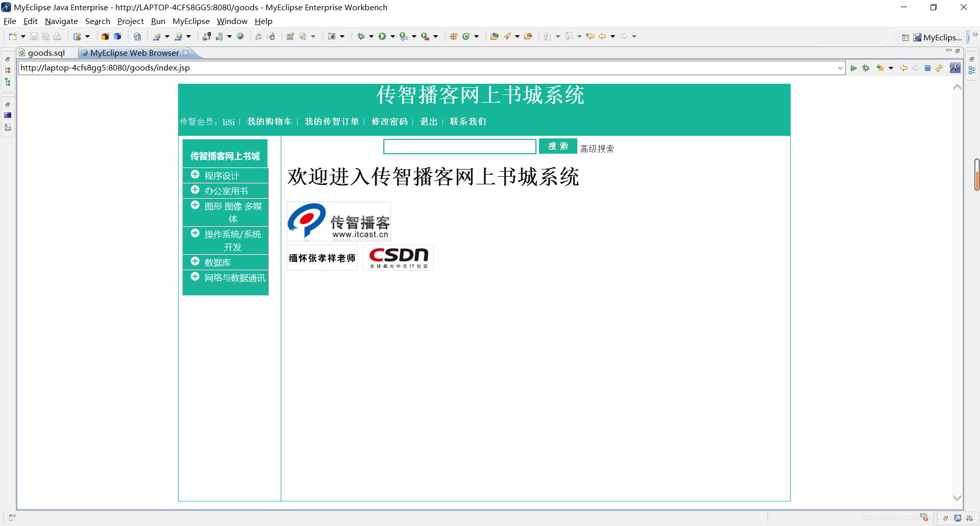Click the page scrollbar down arrow
This screenshot has height=526, width=980.
pyautogui.click(x=957, y=497)
